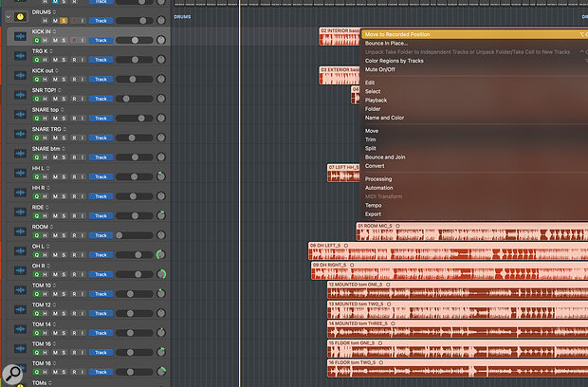This screenshot has width=588, height=387.
Task: Select the SNARE btm track icon
Action: click(20, 154)
